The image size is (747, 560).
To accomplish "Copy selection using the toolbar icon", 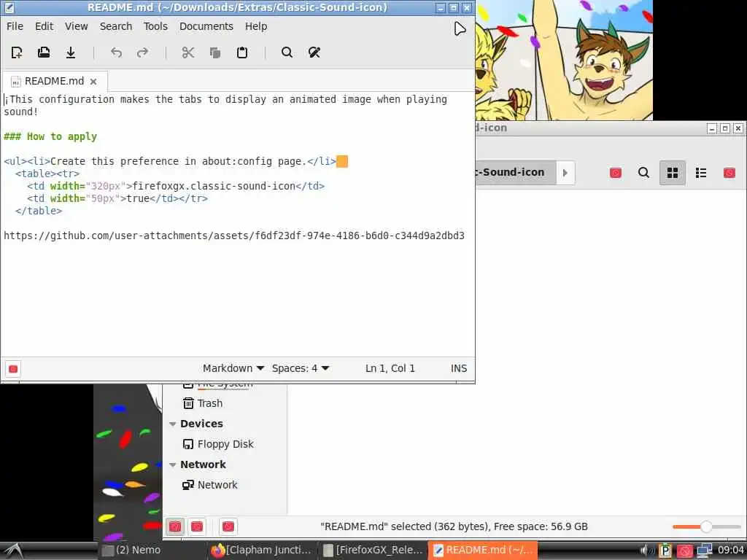I will pyautogui.click(x=215, y=52).
